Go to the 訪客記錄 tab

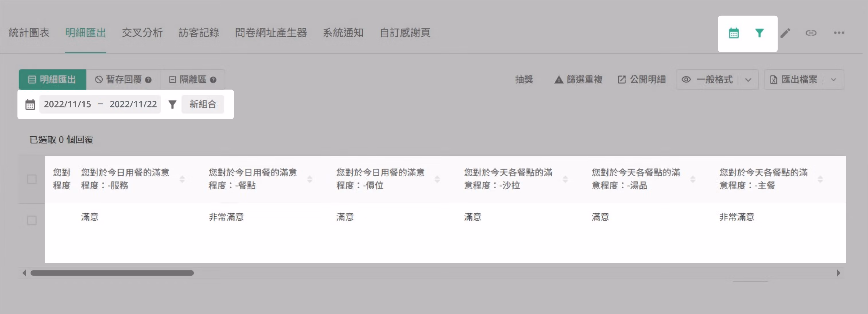tap(199, 33)
